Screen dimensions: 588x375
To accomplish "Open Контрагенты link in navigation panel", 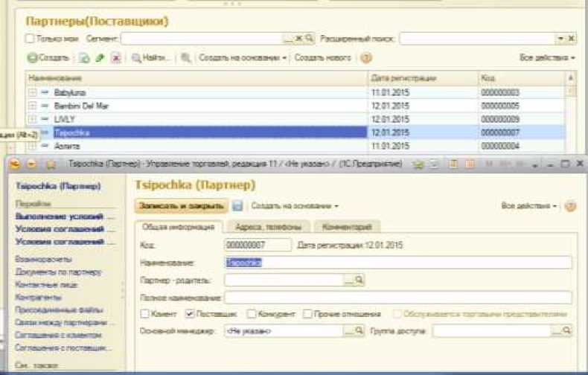I will [x=38, y=298].
